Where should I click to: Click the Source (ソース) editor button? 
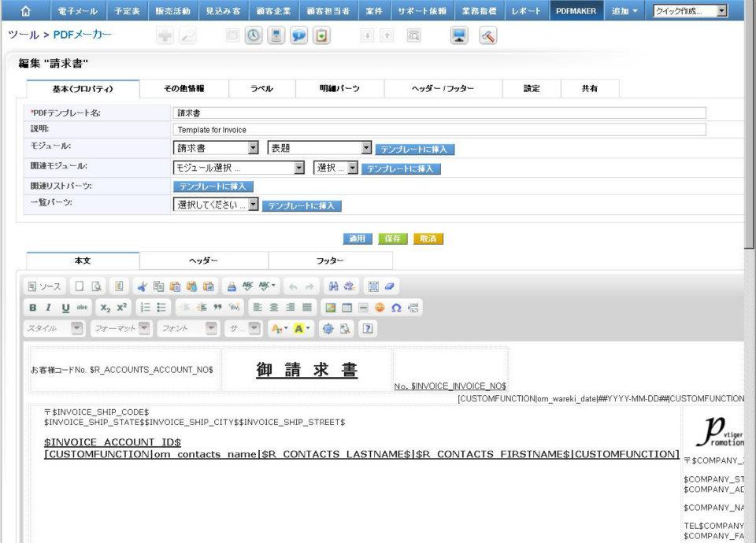(x=44, y=286)
